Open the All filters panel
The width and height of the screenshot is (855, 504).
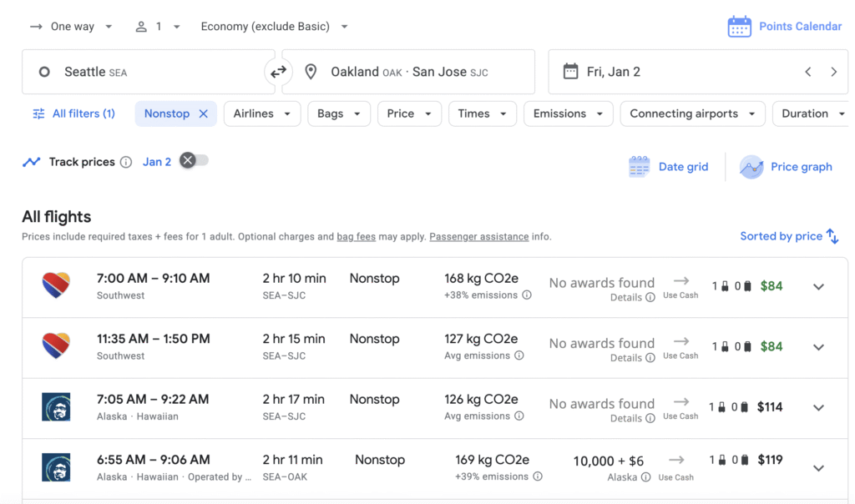[73, 113]
